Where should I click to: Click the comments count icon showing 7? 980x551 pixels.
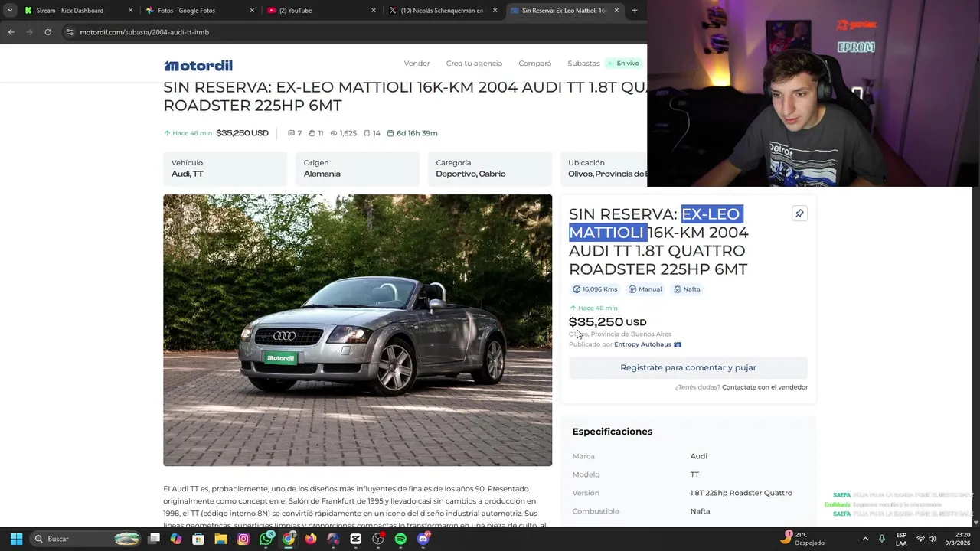click(x=291, y=133)
